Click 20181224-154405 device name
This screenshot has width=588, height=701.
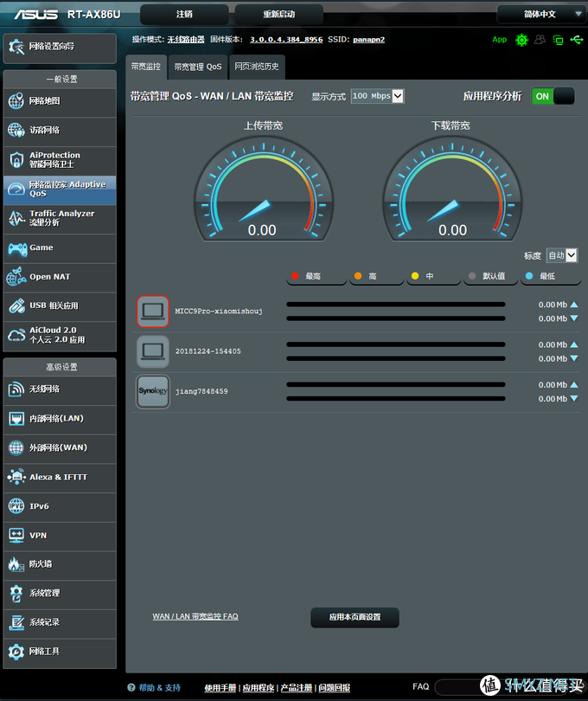point(208,351)
